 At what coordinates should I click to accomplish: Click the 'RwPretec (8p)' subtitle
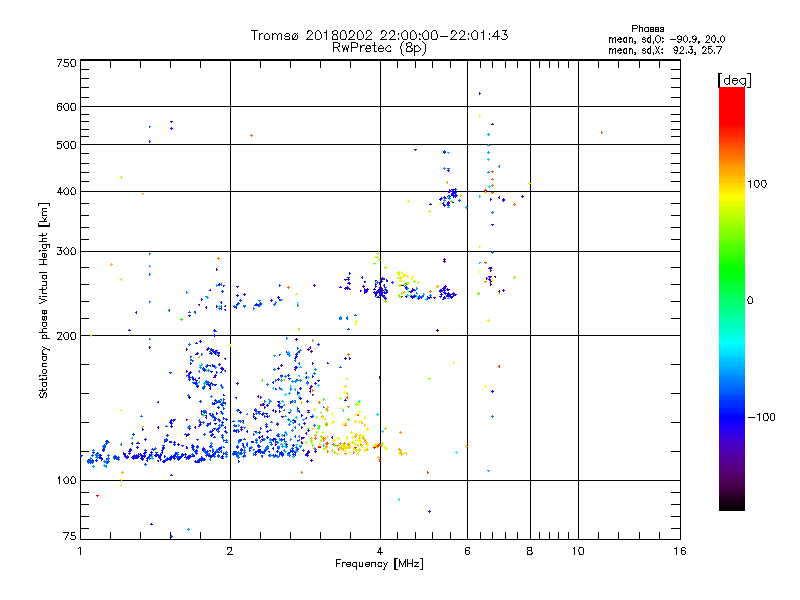(380, 48)
